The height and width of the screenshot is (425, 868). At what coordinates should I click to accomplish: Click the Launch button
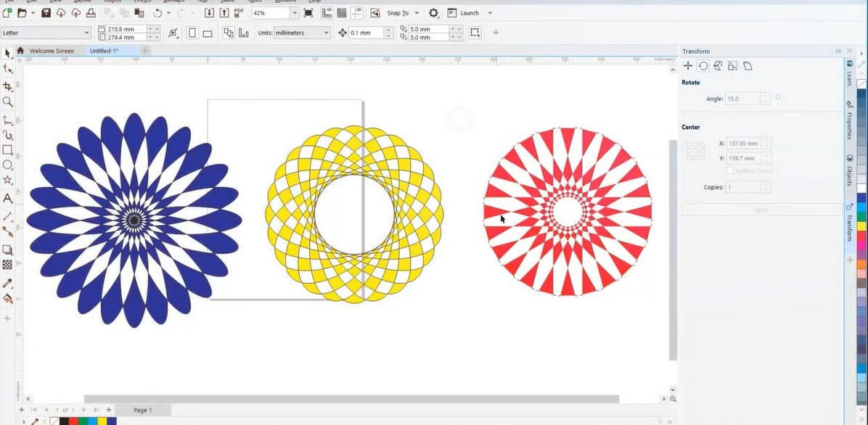click(x=464, y=13)
